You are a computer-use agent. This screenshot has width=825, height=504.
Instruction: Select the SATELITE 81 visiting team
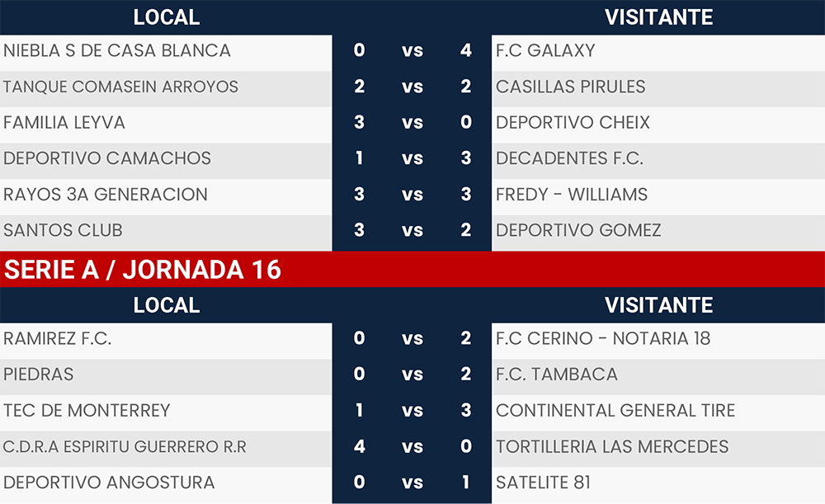(x=543, y=483)
